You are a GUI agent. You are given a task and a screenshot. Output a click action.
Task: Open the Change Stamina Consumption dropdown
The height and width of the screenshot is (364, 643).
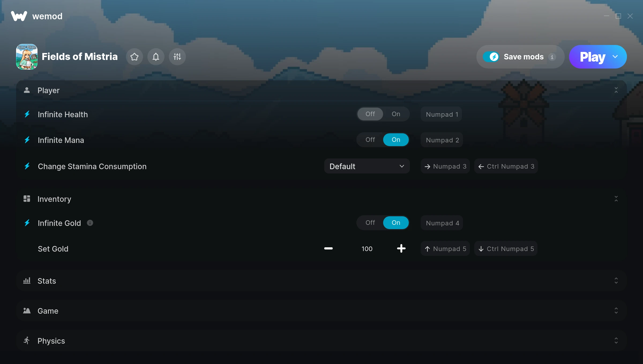point(367,166)
